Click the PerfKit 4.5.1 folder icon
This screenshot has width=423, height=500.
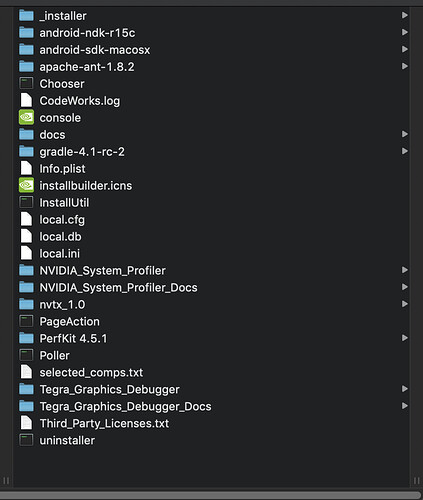[26, 338]
